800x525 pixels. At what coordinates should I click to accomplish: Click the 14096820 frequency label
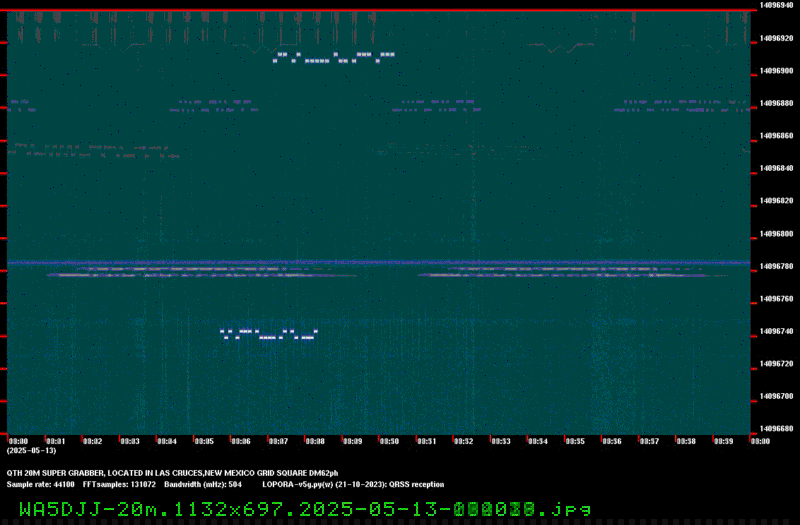pyautogui.click(x=777, y=201)
